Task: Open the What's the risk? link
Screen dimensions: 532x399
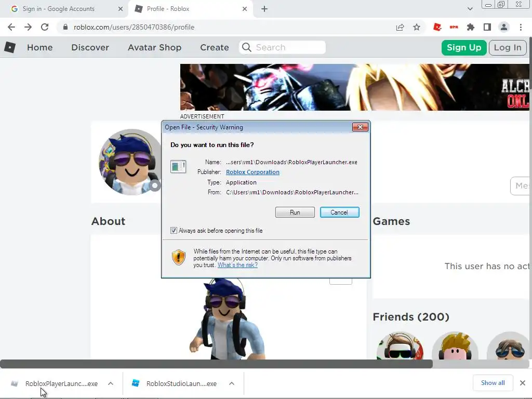Action: (237, 265)
